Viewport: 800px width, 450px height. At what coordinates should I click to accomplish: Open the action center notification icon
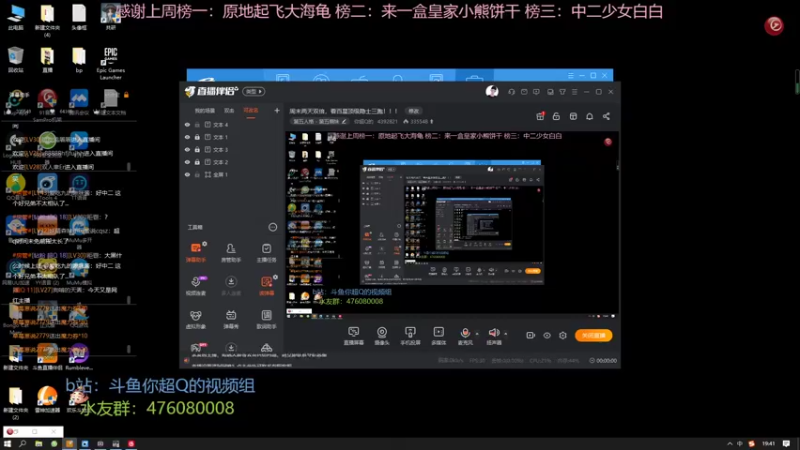[x=786, y=444]
